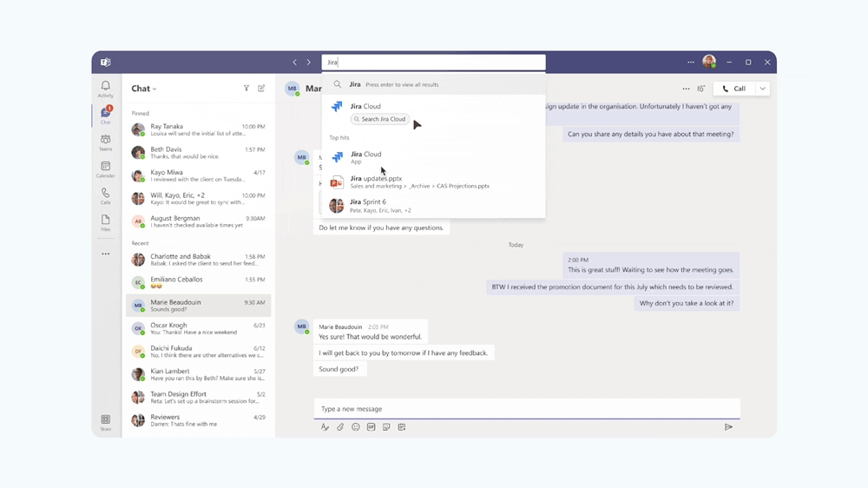Image resolution: width=868 pixels, height=488 pixels.
Task: Select Jira updates.pptx search result
Action: click(x=433, y=181)
